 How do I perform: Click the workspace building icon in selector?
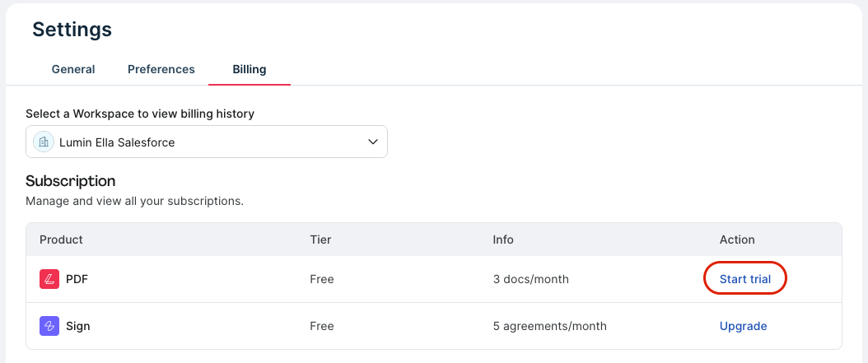[x=43, y=142]
